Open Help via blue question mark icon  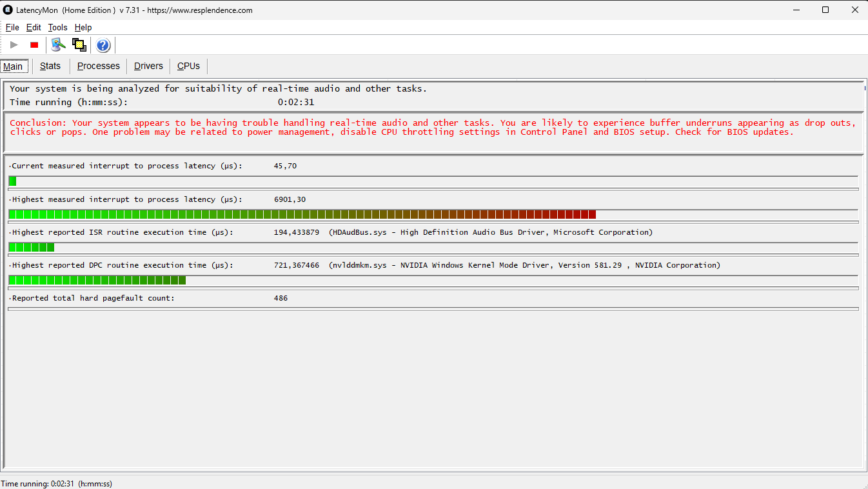pyautogui.click(x=103, y=45)
